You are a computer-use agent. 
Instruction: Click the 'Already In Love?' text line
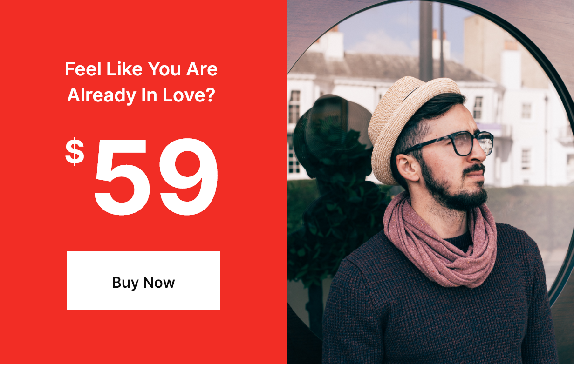(x=141, y=95)
